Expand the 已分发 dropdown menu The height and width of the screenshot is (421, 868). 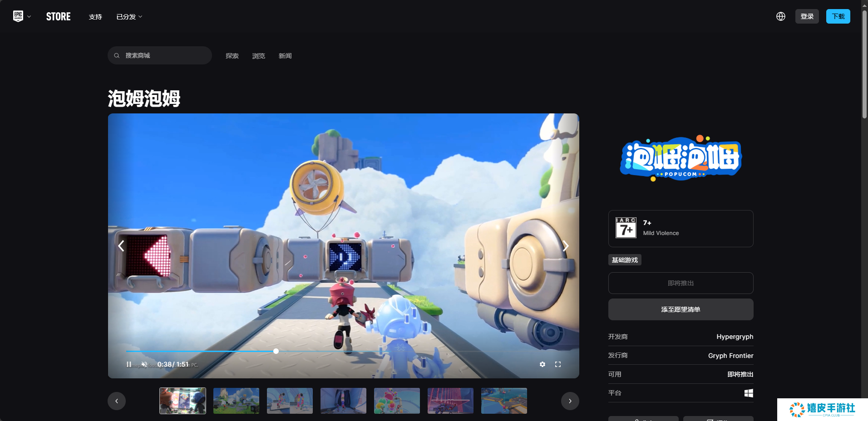[x=129, y=17]
